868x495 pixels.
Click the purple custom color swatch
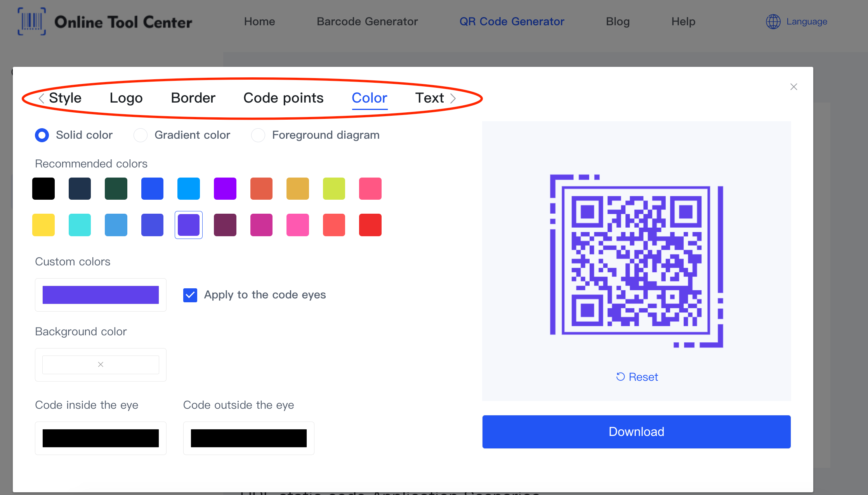100,294
